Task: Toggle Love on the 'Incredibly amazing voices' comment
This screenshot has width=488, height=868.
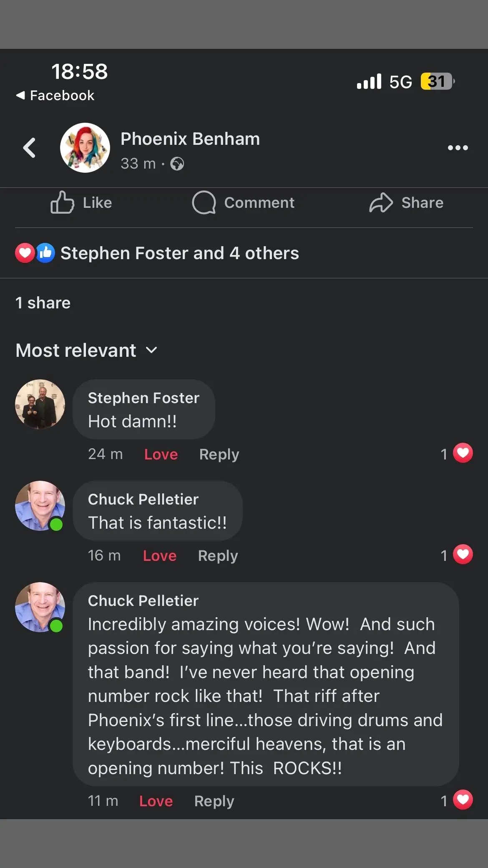Action: 156,801
